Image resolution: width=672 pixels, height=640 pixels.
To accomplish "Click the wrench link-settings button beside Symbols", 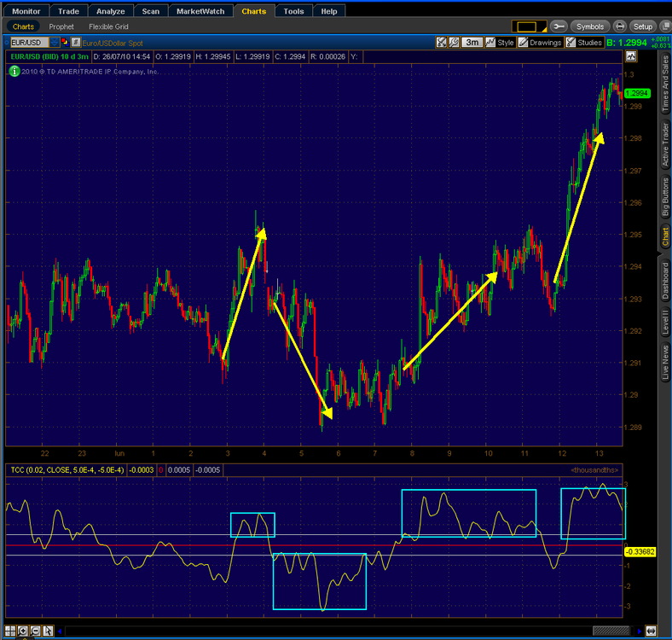I will (x=559, y=26).
